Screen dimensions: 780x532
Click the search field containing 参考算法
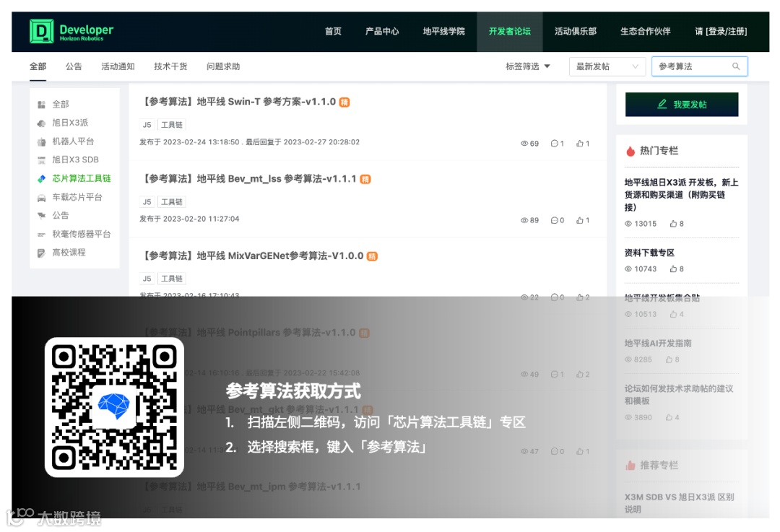click(699, 66)
